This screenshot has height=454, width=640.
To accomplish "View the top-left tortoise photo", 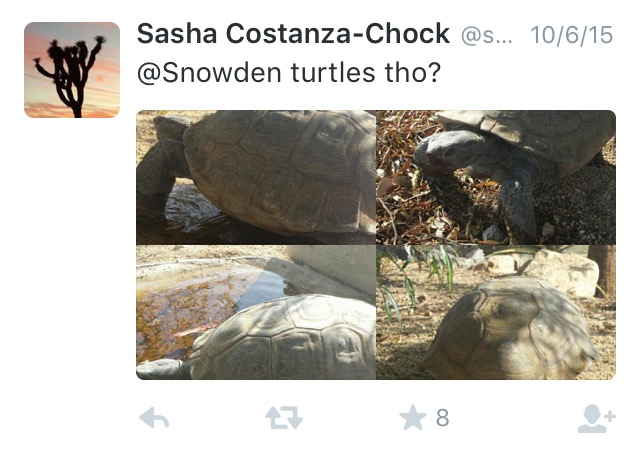I will click(x=256, y=176).
